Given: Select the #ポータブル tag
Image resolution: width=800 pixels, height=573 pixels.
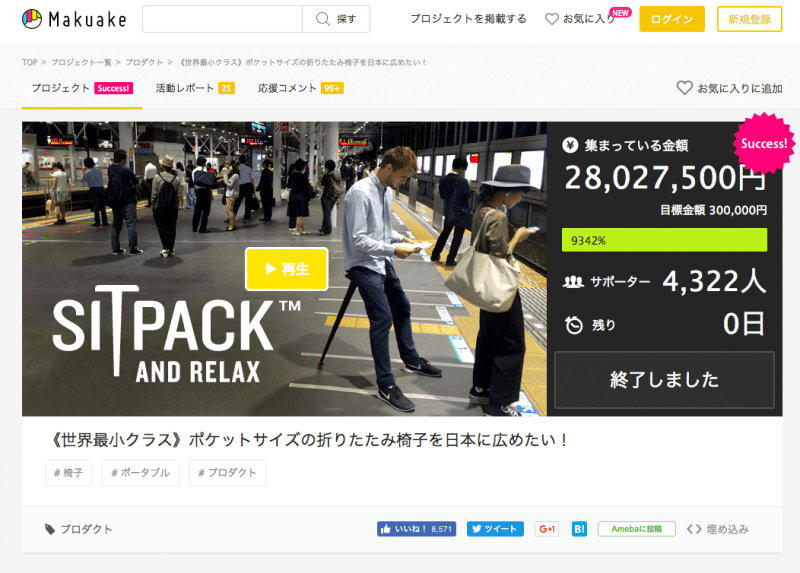Looking at the screenshot, I should pyautogui.click(x=141, y=473).
